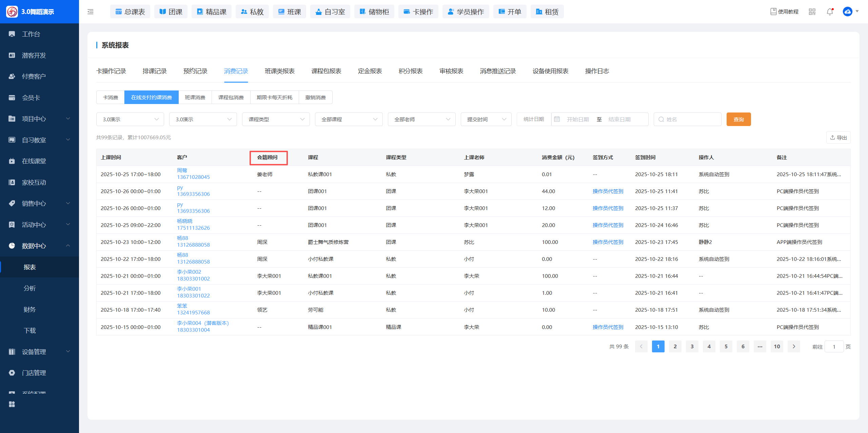This screenshot has height=433, width=868.
Task: Open the 课程类型 dropdown
Action: (x=276, y=119)
